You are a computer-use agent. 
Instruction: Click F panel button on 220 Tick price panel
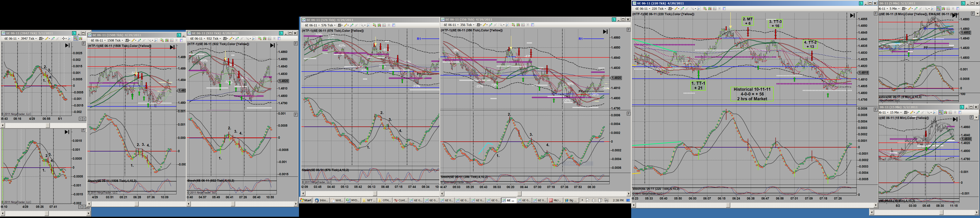(876, 14)
